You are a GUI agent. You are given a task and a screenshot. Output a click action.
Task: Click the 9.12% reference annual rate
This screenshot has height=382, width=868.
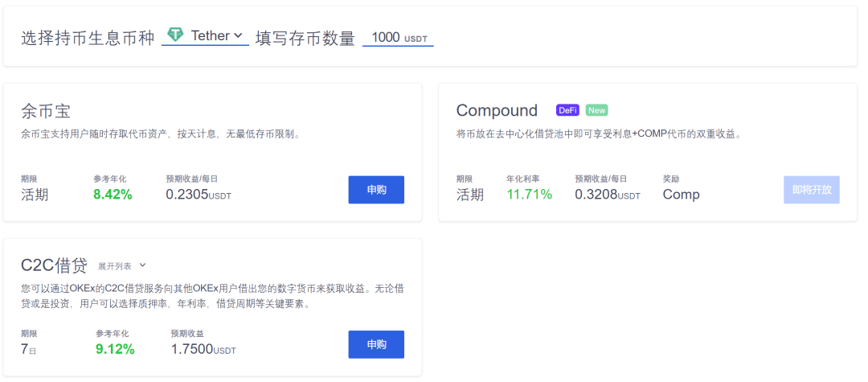pyautogui.click(x=115, y=349)
